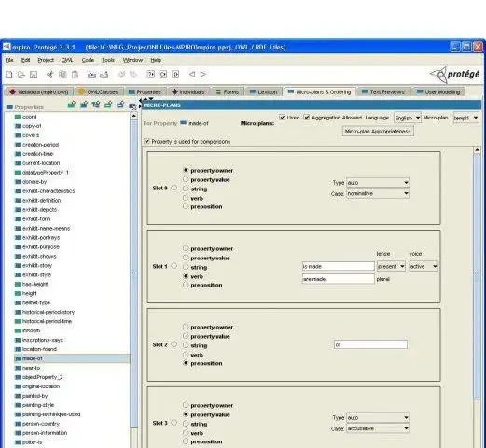The height and width of the screenshot is (448, 486).
Task: Open the Micro-plan template dropdown
Action: coord(465,118)
